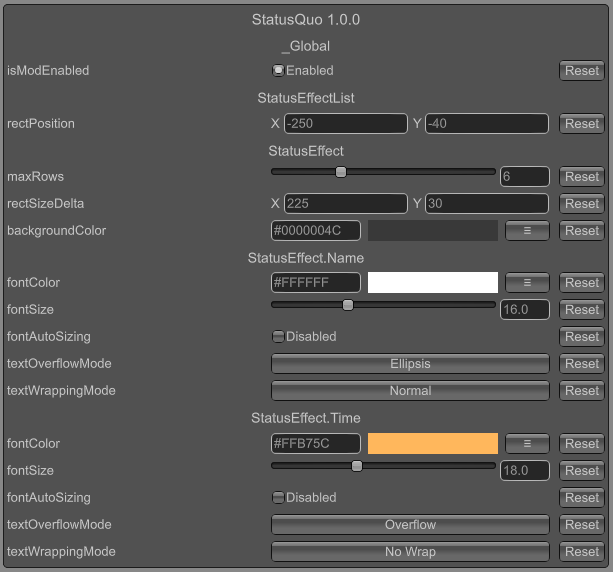Reset StatusEffect.Name fontSize

click(x=582, y=310)
